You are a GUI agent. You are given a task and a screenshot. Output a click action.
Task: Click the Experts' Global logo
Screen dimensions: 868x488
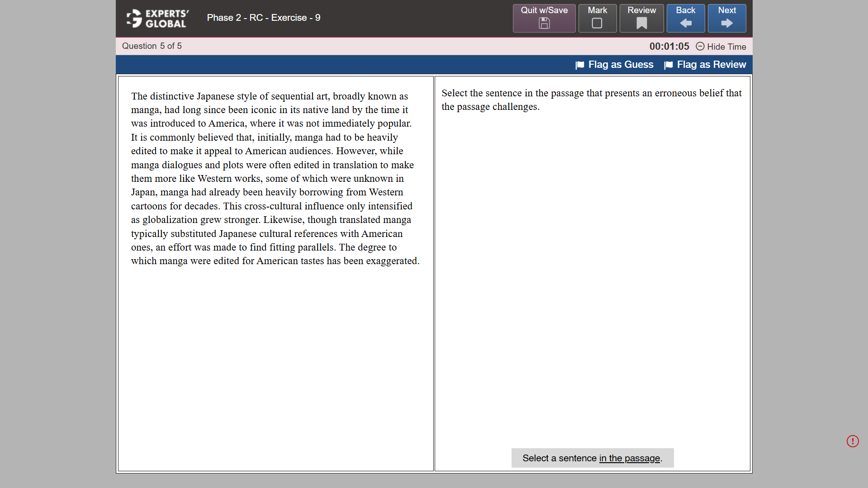tap(157, 18)
